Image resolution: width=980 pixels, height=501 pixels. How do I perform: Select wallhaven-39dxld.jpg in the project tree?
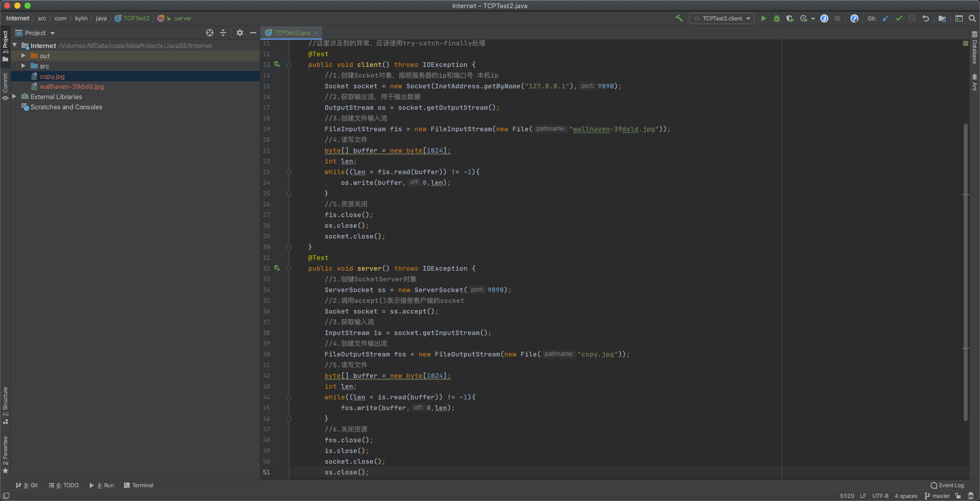[x=71, y=86]
